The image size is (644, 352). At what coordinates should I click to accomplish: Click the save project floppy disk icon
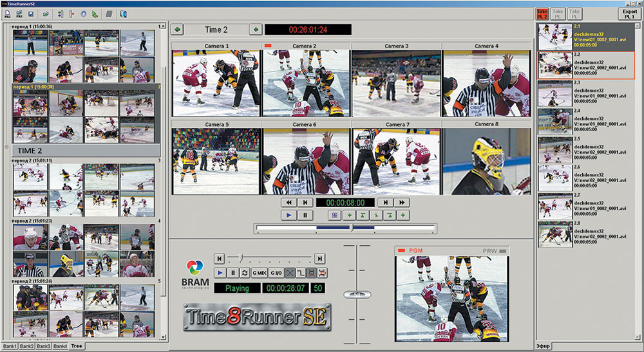point(31,14)
